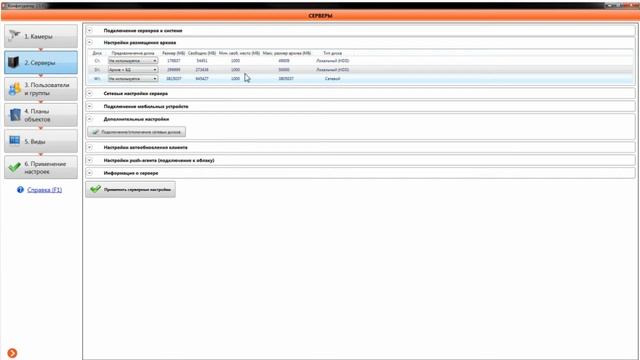Screen dimensions: 640x360
Task: Collapse the Дополнительные настройки section
Action: pyautogui.click(x=90, y=119)
